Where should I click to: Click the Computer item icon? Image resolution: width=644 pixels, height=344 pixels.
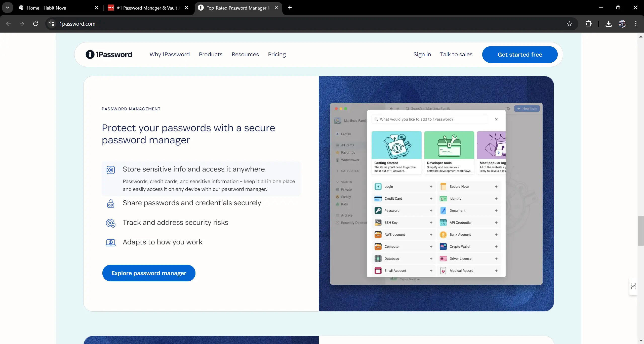pyautogui.click(x=378, y=247)
